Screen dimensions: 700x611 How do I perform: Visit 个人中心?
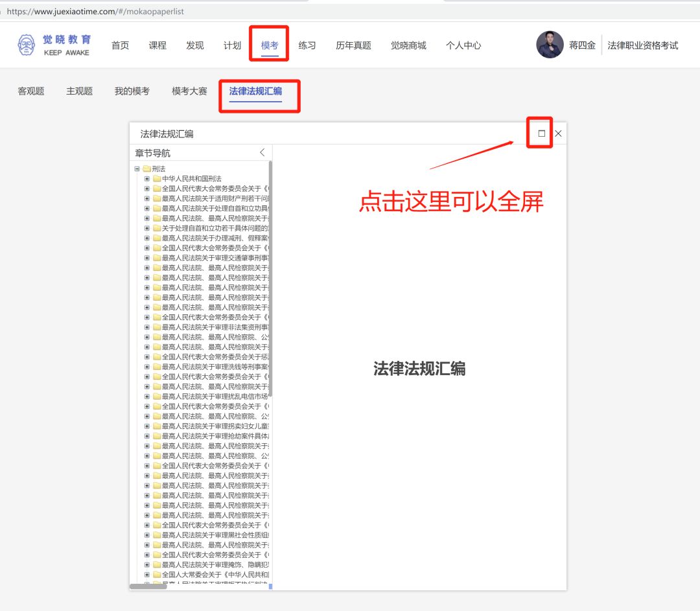pyautogui.click(x=463, y=46)
